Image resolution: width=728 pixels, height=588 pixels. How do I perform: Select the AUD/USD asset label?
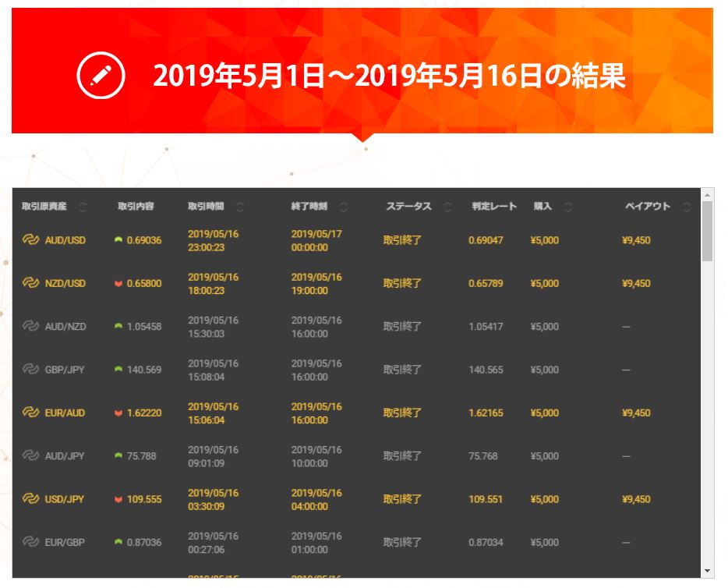[65, 240]
